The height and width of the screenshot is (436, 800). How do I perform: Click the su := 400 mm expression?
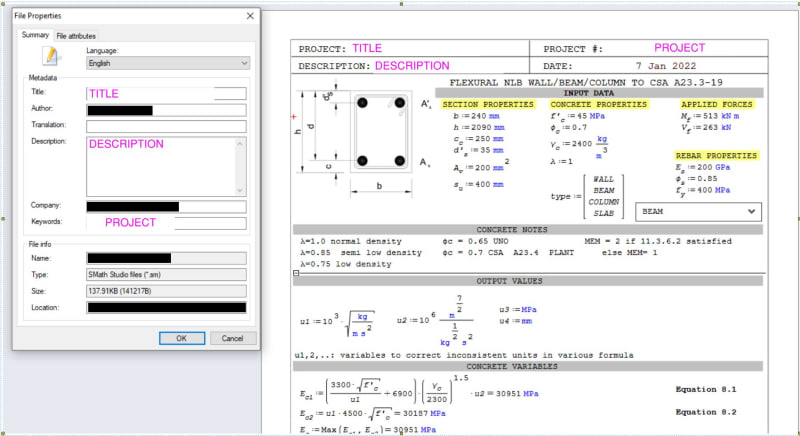point(479,185)
